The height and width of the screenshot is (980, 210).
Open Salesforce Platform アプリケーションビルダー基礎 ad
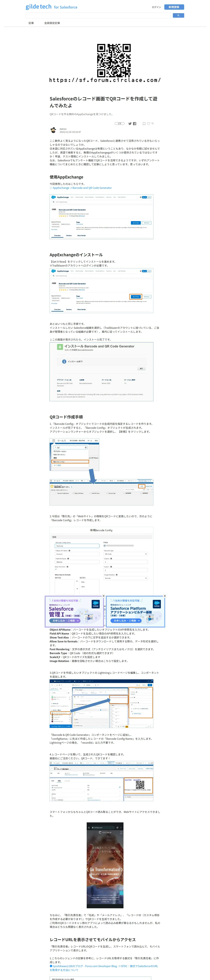tap(135, 612)
